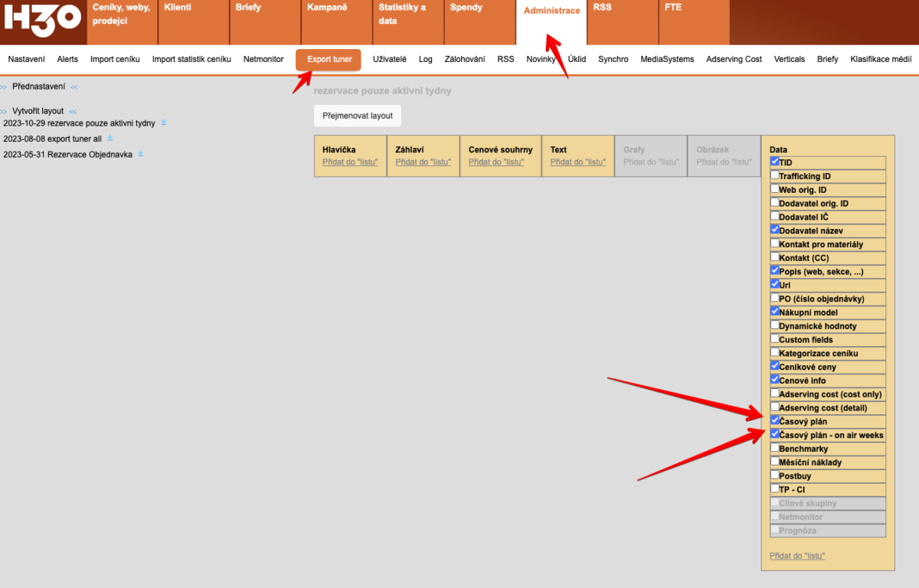This screenshot has height=588, width=919.
Task: Disable Časový plán - on air weeks
Action: 775,434
